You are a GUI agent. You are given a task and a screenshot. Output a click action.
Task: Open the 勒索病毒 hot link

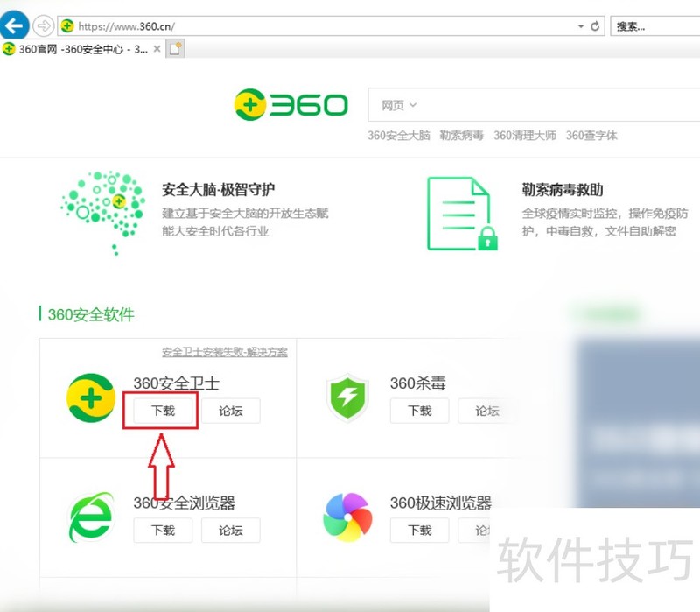click(462, 136)
